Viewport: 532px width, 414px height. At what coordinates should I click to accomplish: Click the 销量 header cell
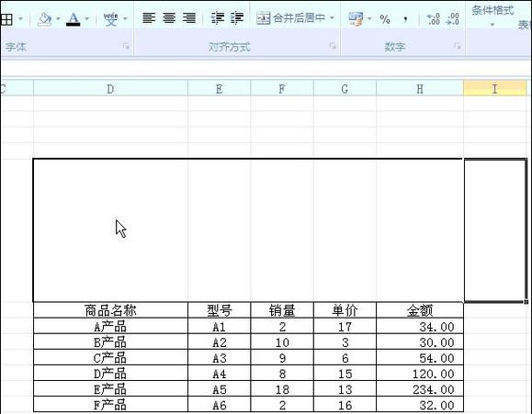282,310
